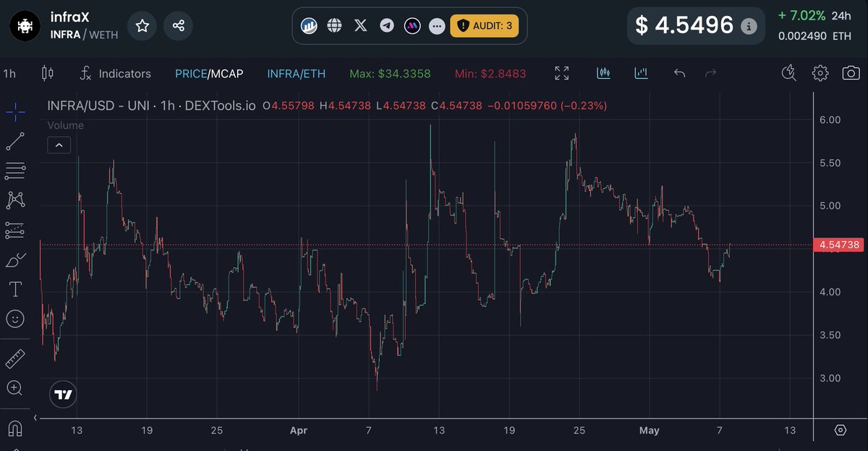Toggle magnet snapping mode
This screenshot has height=451, width=868.
pyautogui.click(x=15, y=428)
